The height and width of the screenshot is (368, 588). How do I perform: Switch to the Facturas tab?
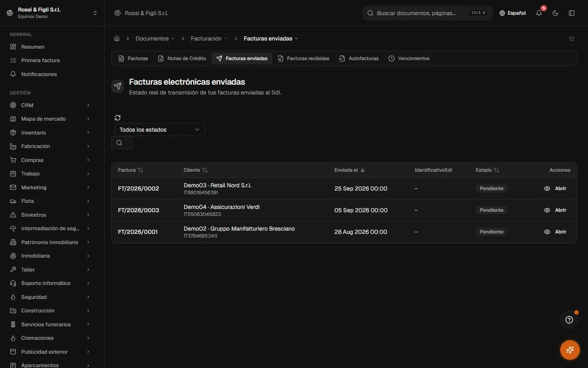[133, 58]
